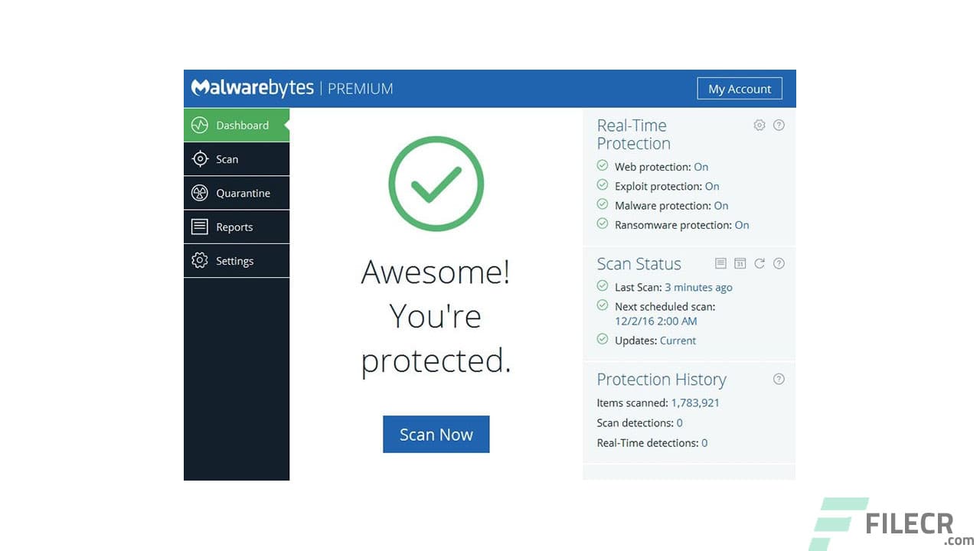This screenshot has height=551, width=980.
Task: Open Real-Time Protection settings gear
Action: click(759, 125)
